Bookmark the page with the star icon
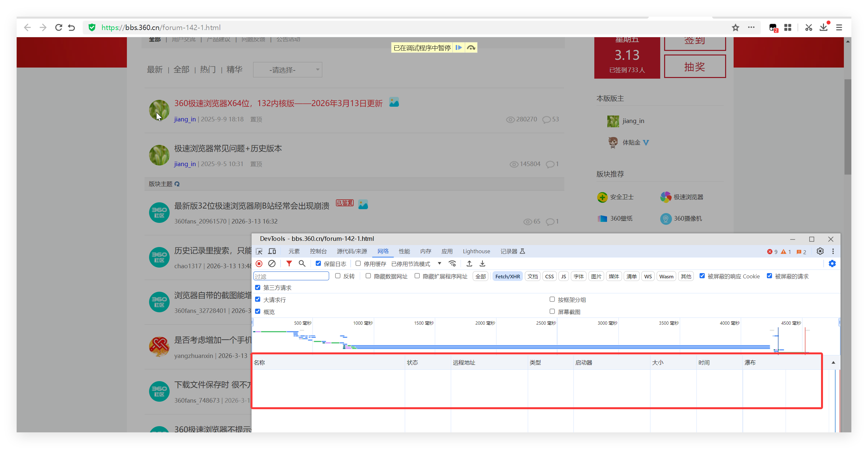Screen dimensions: 868x449 pos(735,27)
